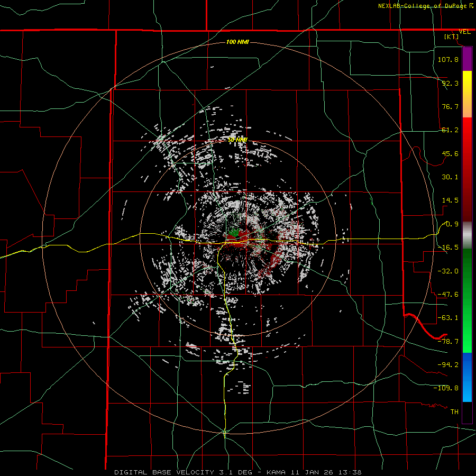The height and width of the screenshot is (476, 476).
Task: Click the -0.9 velocity scale value
Action: 450,224
